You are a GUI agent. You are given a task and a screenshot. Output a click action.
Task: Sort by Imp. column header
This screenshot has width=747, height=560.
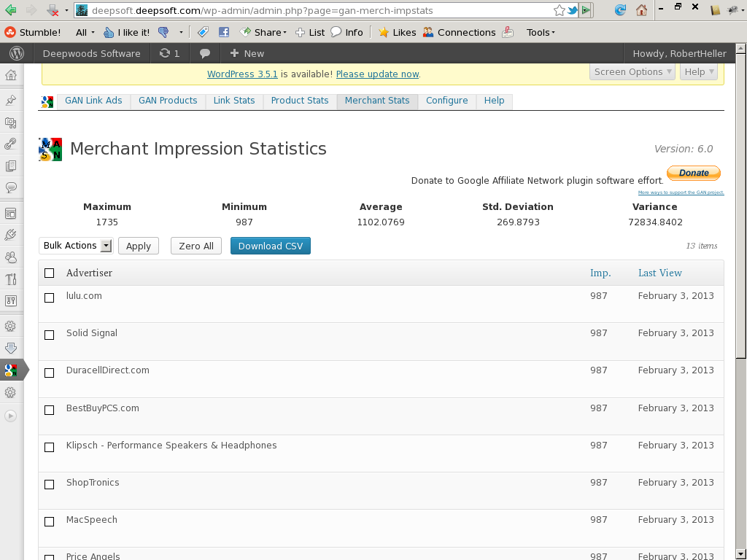(x=600, y=273)
